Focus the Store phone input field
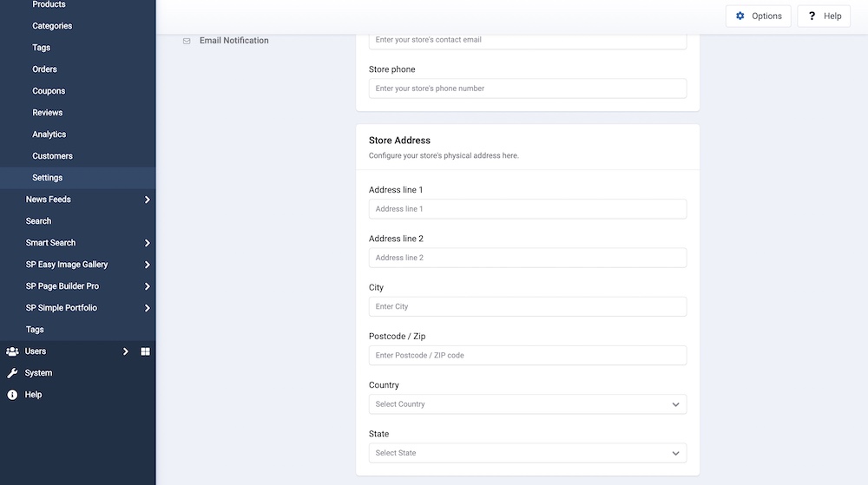The image size is (868, 485). pos(527,88)
